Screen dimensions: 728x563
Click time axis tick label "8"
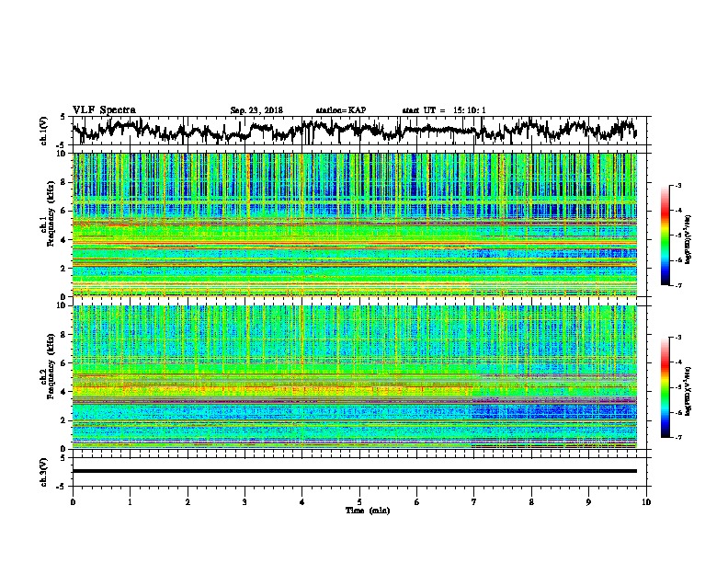(531, 502)
